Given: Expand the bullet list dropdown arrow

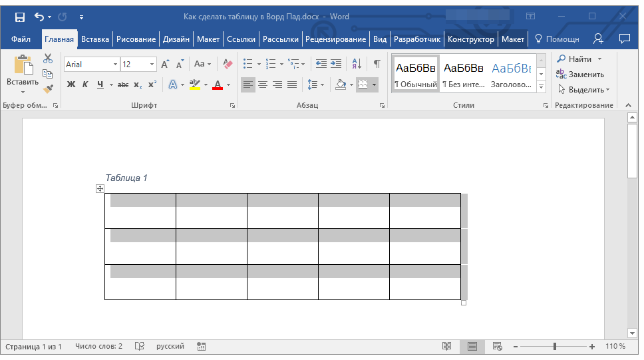Looking at the screenshot, I should pyautogui.click(x=259, y=64).
